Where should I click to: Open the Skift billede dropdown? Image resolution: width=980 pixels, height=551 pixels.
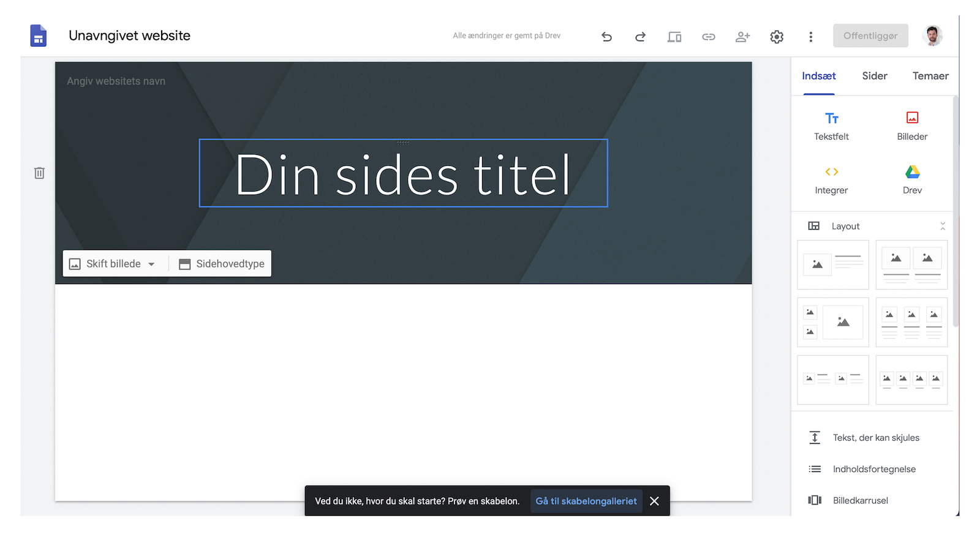coord(114,263)
